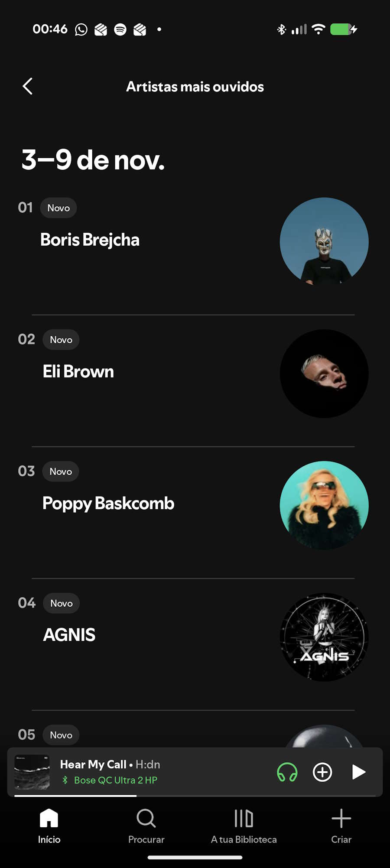Tap Hear My Call album artwork
This screenshot has height=868, width=390.
coord(32,772)
